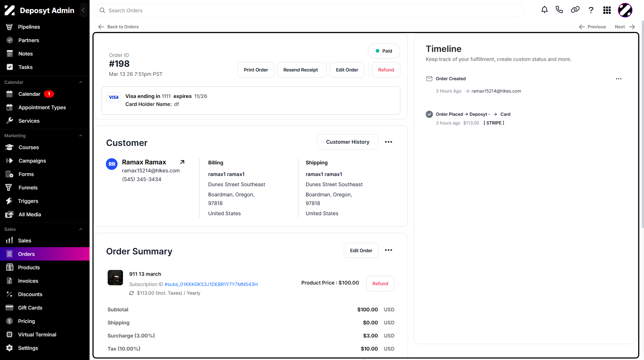Click the 911 13 march product thumbnail
Screen dimensions: 644x360
click(115, 278)
